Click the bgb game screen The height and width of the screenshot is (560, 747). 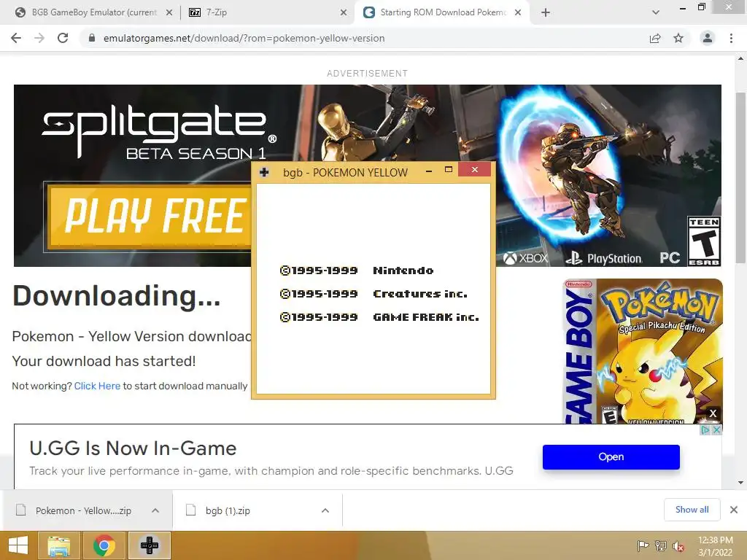point(373,289)
